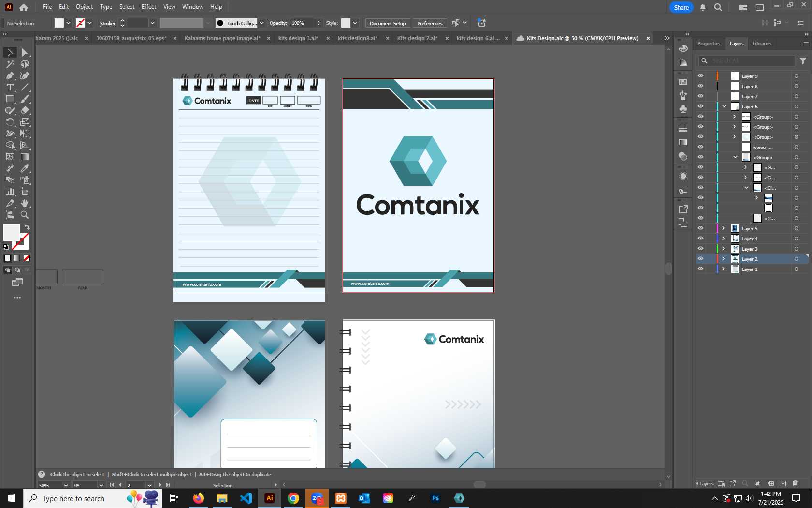Open the Style dropdown arrow
This screenshot has height=508, width=812.
point(355,23)
